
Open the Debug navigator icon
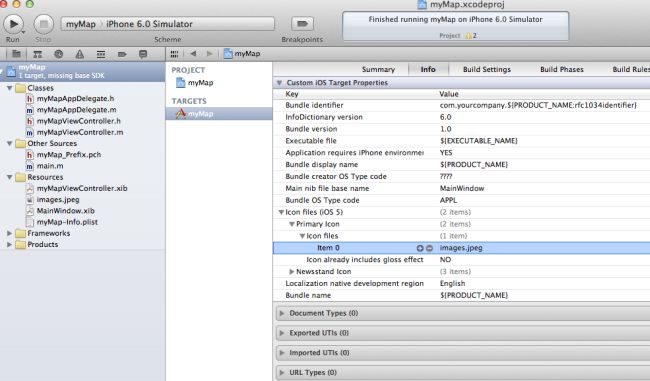click(101, 54)
